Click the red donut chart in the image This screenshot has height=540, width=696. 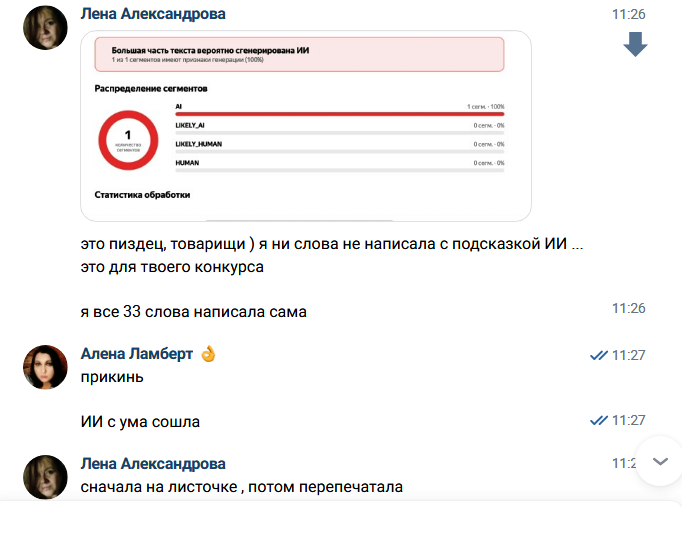click(128, 140)
